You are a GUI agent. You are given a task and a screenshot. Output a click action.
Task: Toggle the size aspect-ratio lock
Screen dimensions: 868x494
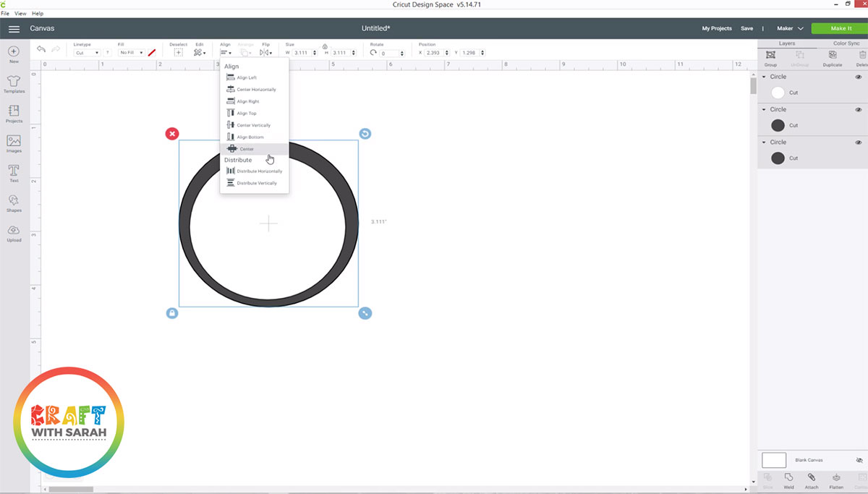click(x=325, y=46)
